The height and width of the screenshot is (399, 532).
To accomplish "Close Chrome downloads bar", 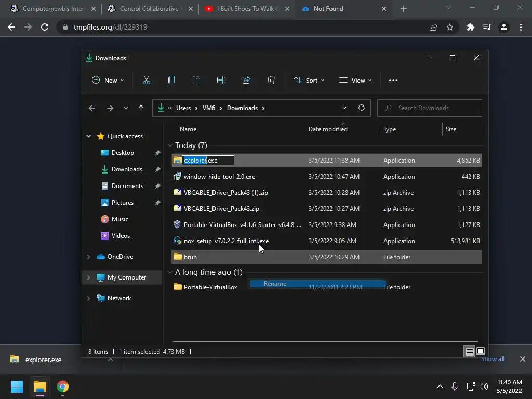I will click(x=523, y=359).
